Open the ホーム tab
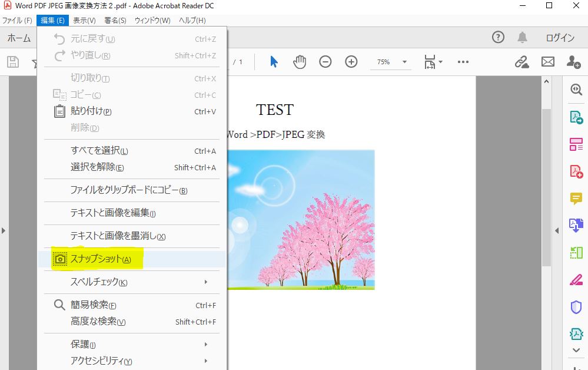Viewport: 588px width, 370px height. click(19, 38)
